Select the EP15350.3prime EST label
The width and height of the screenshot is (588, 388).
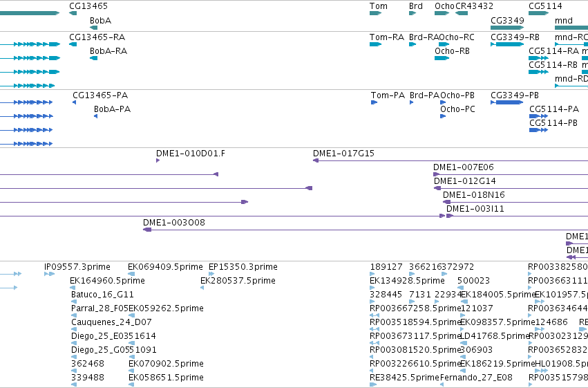click(x=243, y=267)
